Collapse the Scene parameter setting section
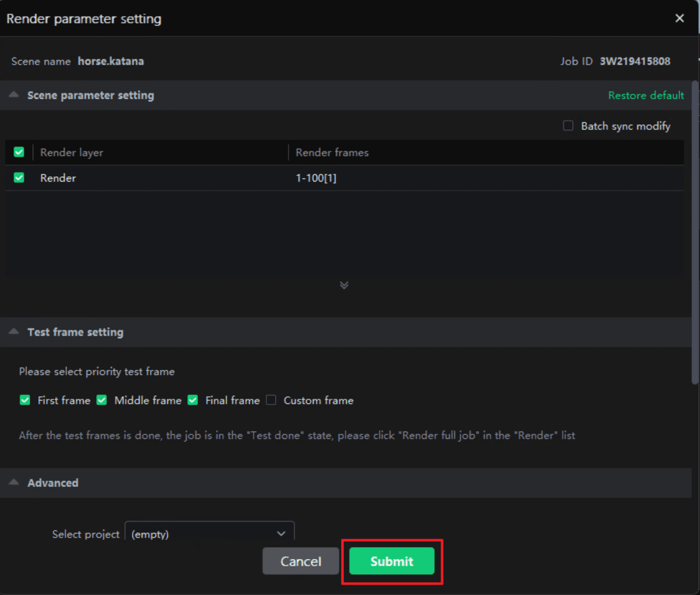The image size is (700, 595). (x=14, y=95)
